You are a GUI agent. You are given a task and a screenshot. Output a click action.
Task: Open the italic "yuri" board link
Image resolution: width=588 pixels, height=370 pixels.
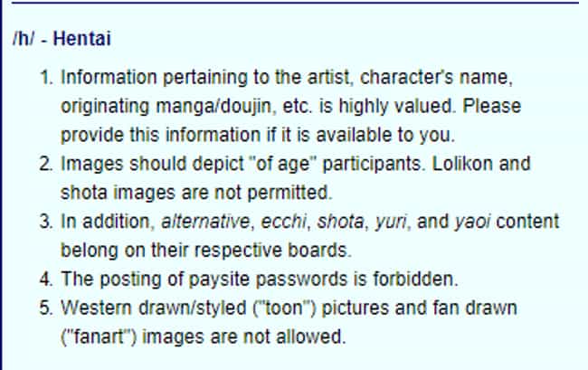point(391,222)
